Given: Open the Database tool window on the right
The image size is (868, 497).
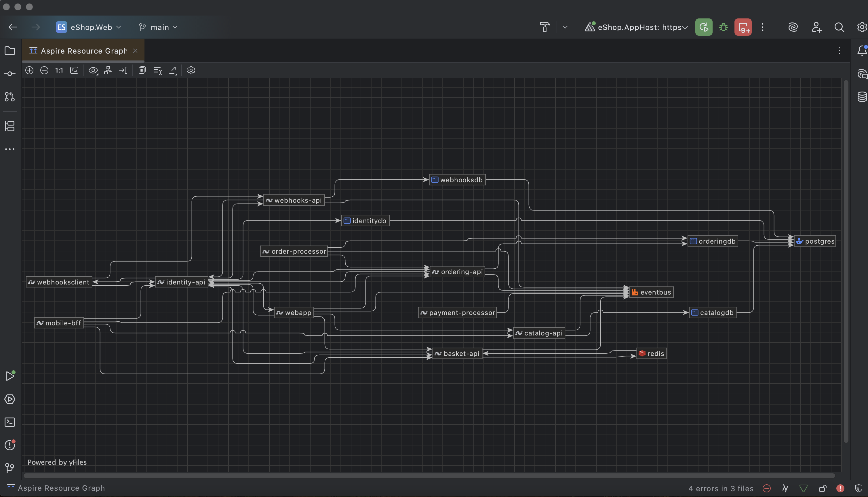Looking at the screenshot, I should coord(862,97).
